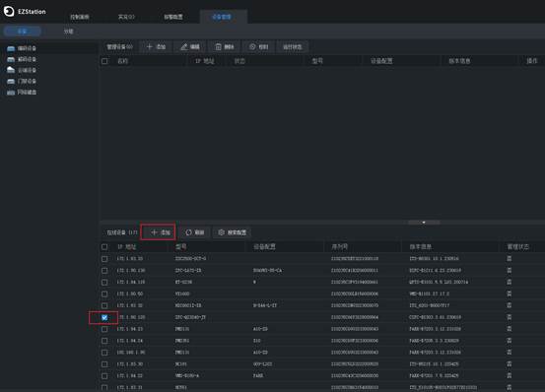Select the network keyboard item in the sidebar

22,92
